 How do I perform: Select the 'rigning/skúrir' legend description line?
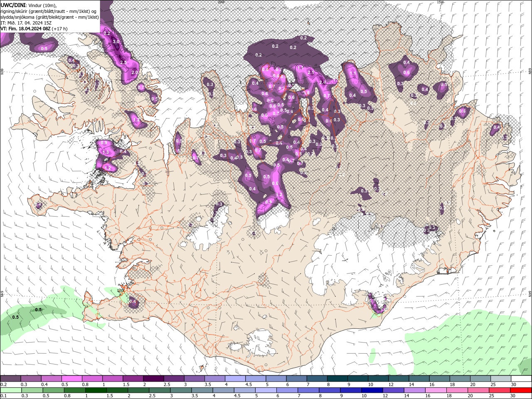(x=49, y=11)
